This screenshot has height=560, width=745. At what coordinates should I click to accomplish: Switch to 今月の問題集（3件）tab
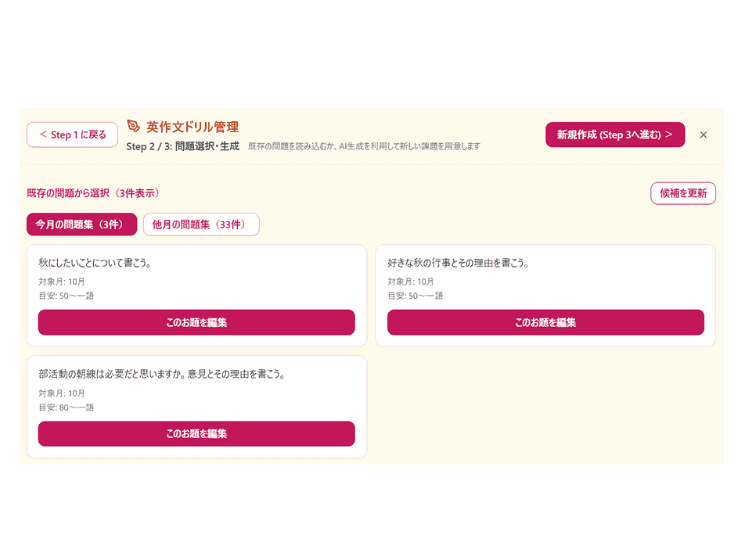[x=81, y=224]
